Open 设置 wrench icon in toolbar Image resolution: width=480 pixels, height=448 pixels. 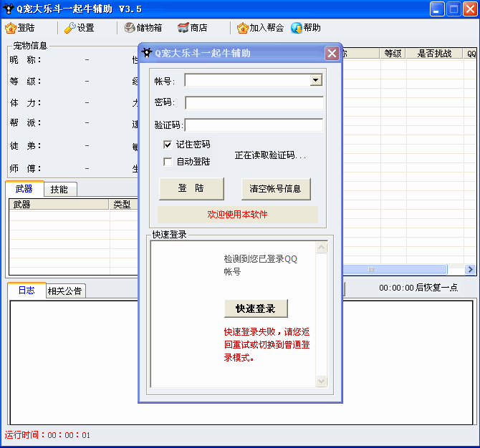click(x=69, y=28)
